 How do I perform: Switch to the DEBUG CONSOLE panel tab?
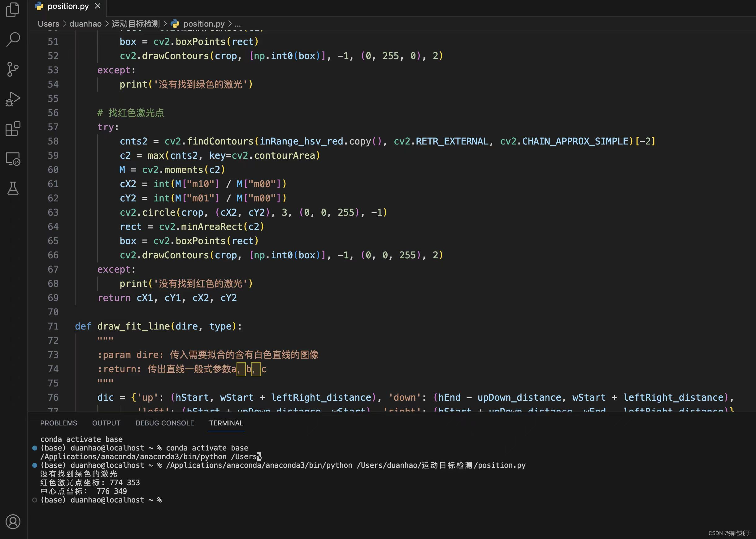click(x=165, y=423)
